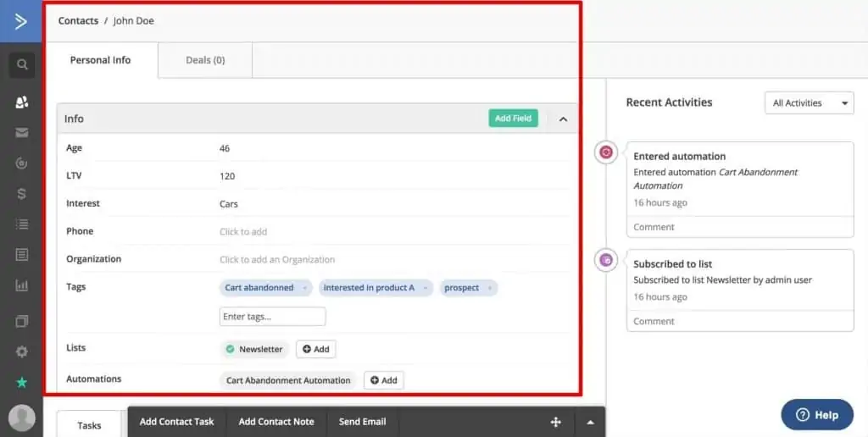Remove the prospect tag
The height and width of the screenshot is (437, 868).
(x=489, y=288)
